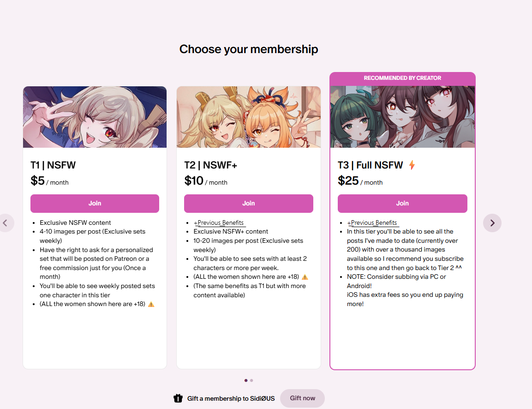The height and width of the screenshot is (409, 532).
Task: Open the T2 tier cover image
Action: pos(249,117)
